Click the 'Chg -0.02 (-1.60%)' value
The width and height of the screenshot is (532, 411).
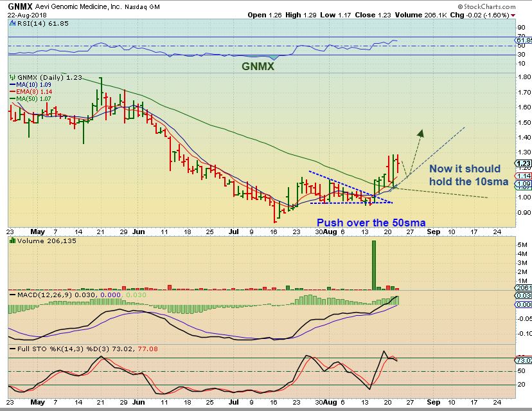(x=480, y=15)
